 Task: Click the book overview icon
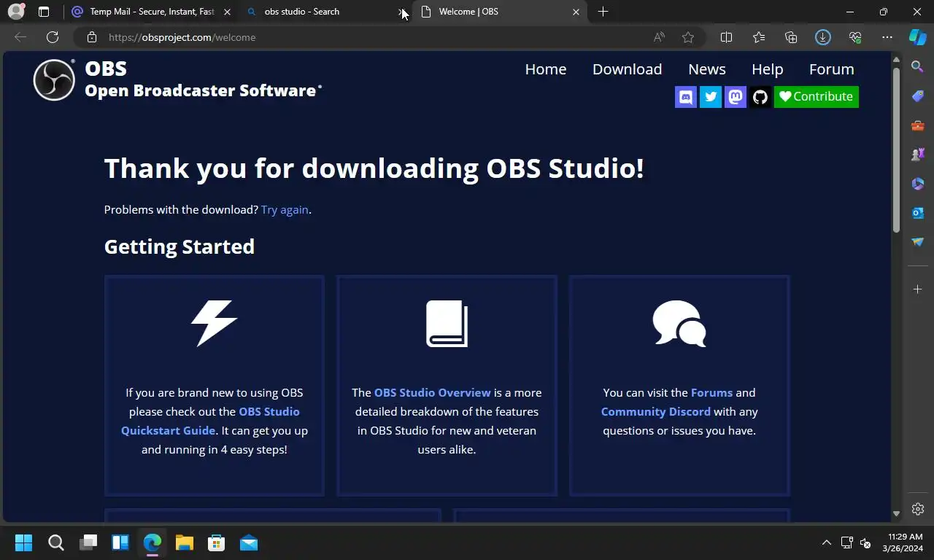[x=447, y=323]
